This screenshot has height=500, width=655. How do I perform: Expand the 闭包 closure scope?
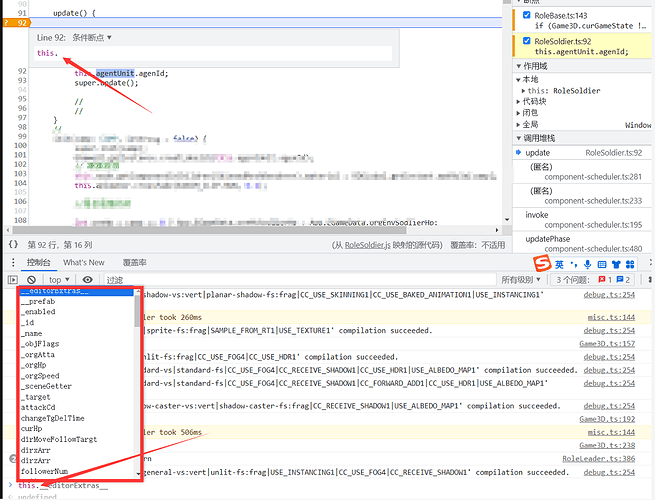click(x=518, y=113)
